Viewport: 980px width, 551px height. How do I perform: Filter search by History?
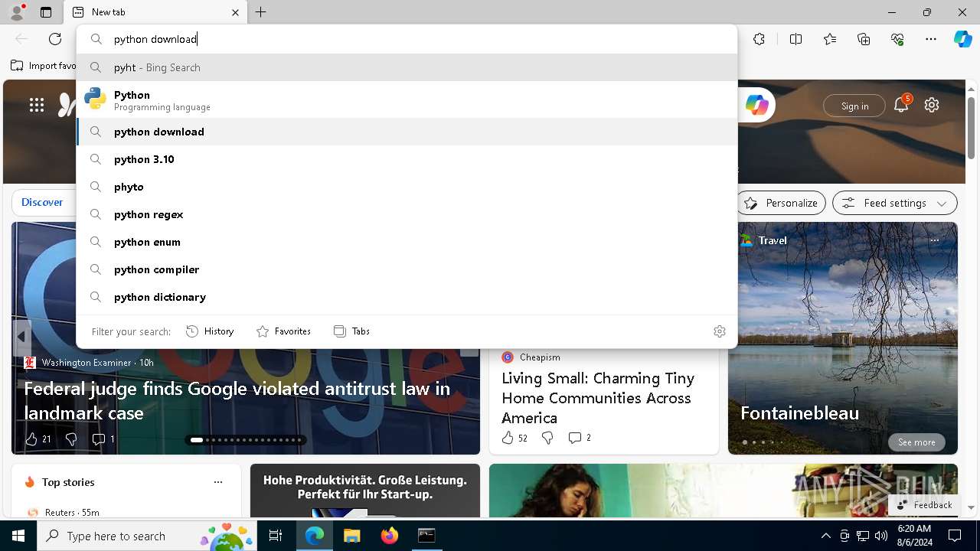tap(210, 331)
